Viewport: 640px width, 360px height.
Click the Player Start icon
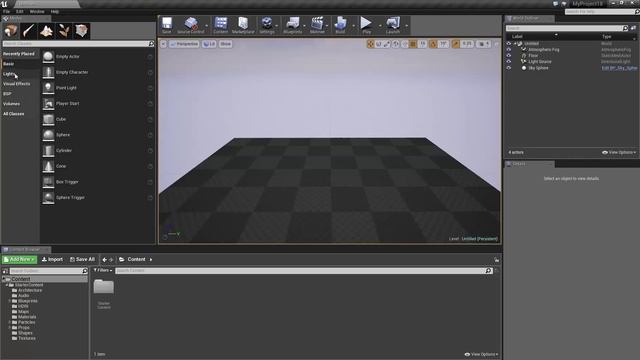(48, 104)
